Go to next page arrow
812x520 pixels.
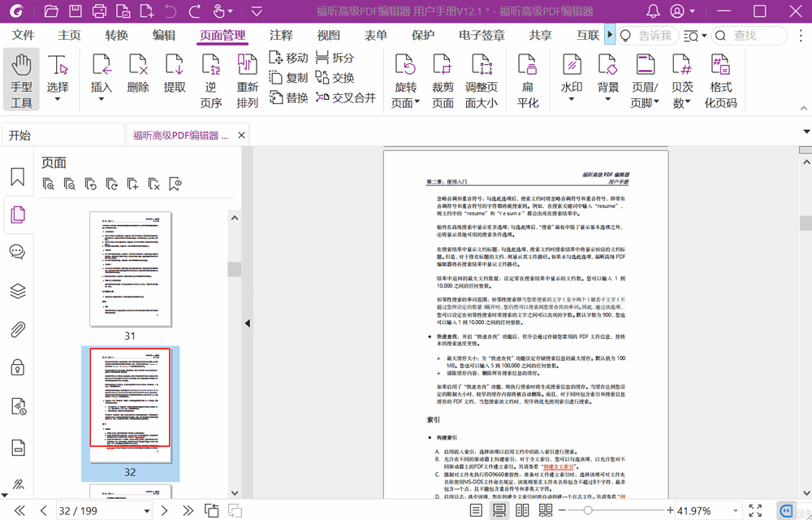164,511
